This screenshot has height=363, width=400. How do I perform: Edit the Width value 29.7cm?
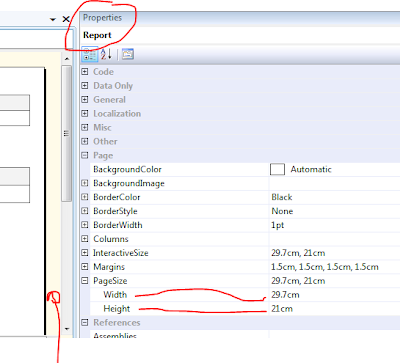[x=285, y=295]
